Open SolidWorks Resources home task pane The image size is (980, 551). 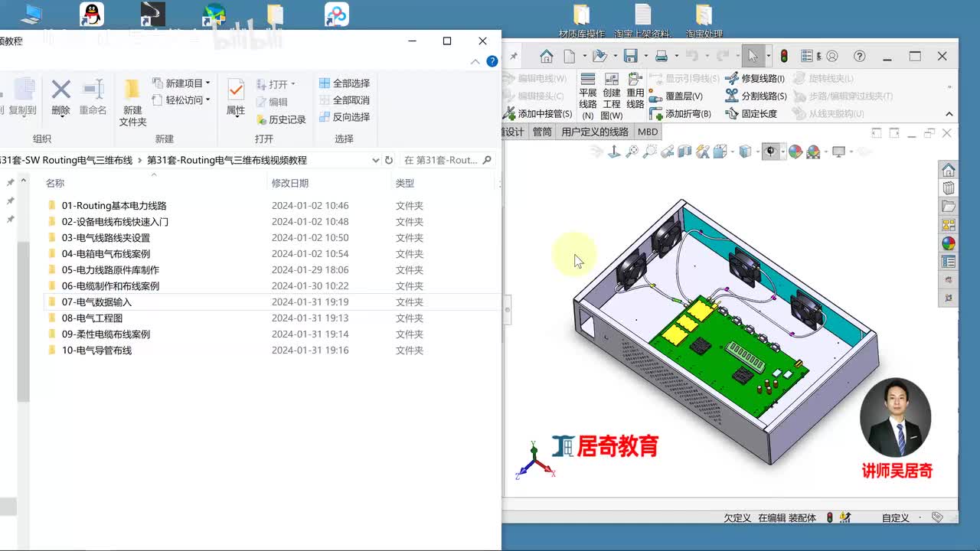tap(949, 170)
